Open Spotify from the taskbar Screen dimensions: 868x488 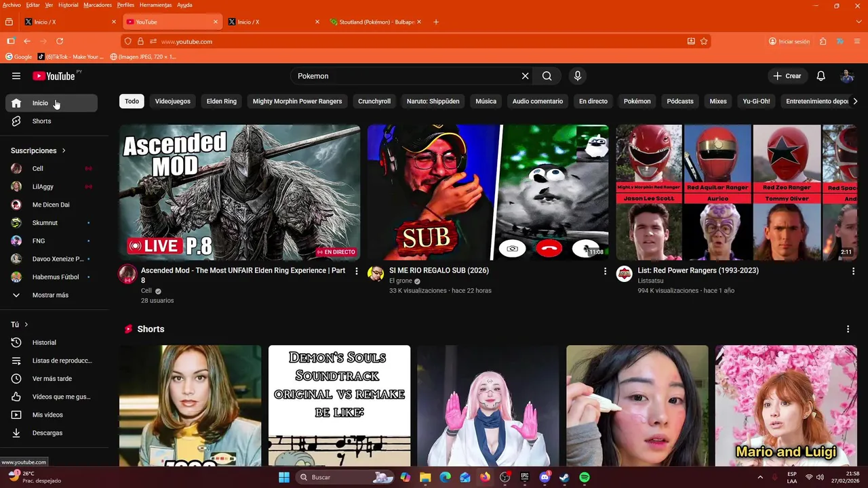(585, 477)
